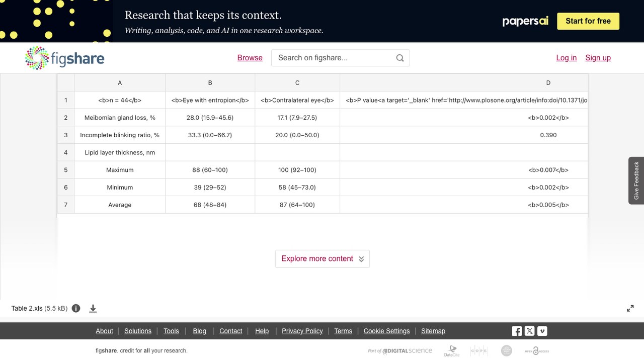Click the COPE logo

(x=478, y=351)
